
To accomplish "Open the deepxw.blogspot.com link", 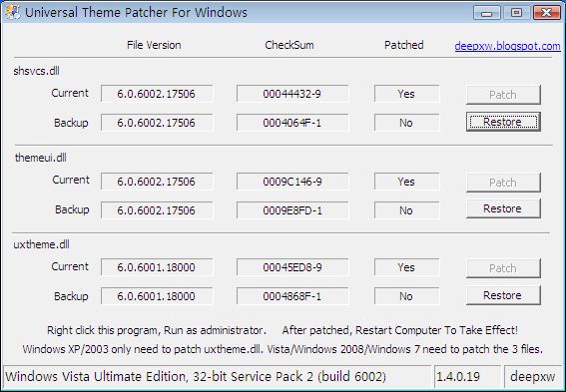I will 507,46.
